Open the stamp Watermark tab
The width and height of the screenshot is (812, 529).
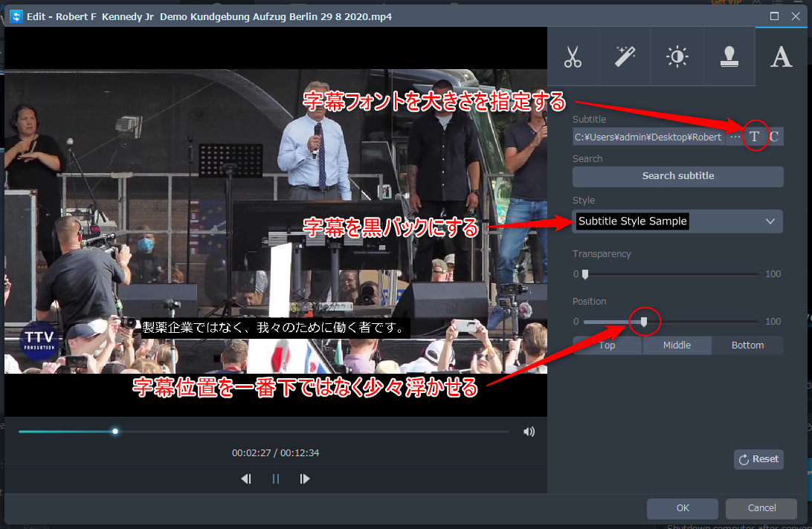tap(729, 57)
